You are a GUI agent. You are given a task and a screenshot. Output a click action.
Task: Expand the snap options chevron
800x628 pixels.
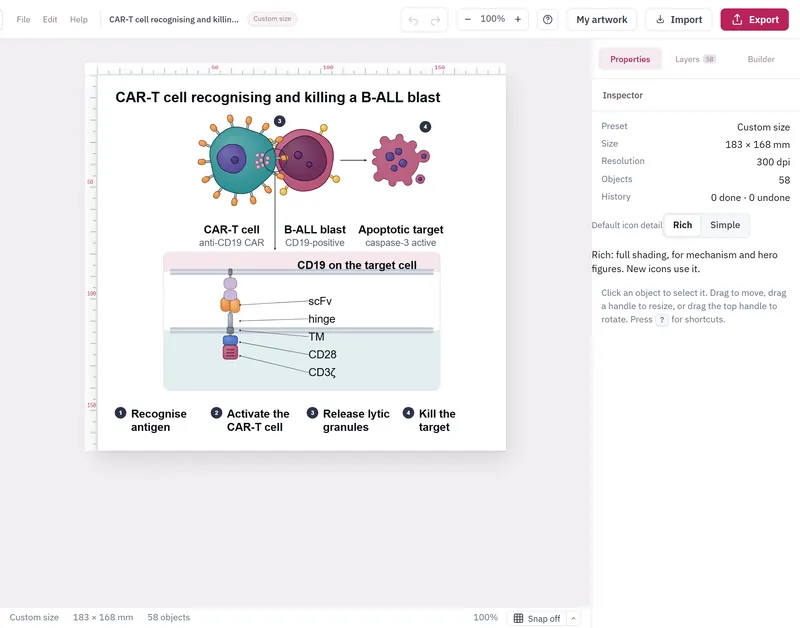pyautogui.click(x=573, y=618)
